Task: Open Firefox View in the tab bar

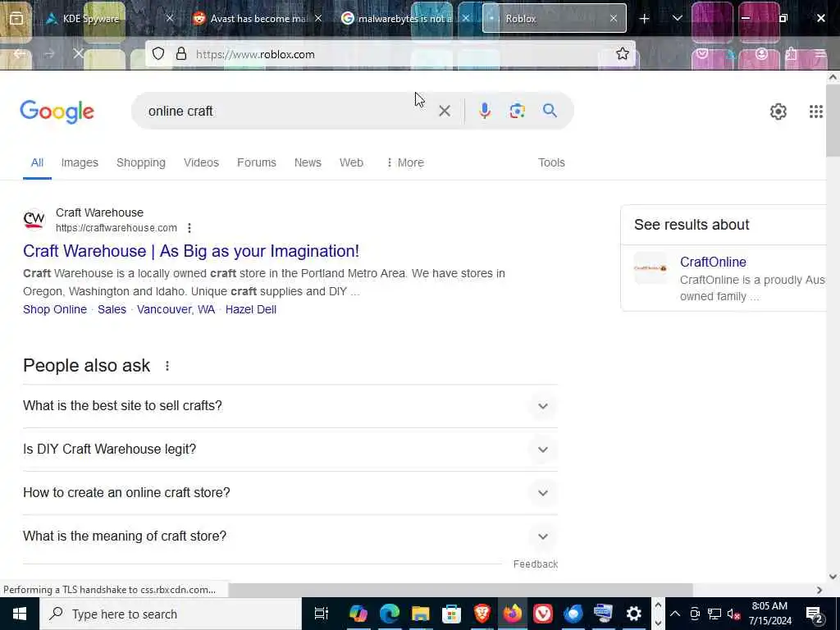Action: tap(16, 19)
